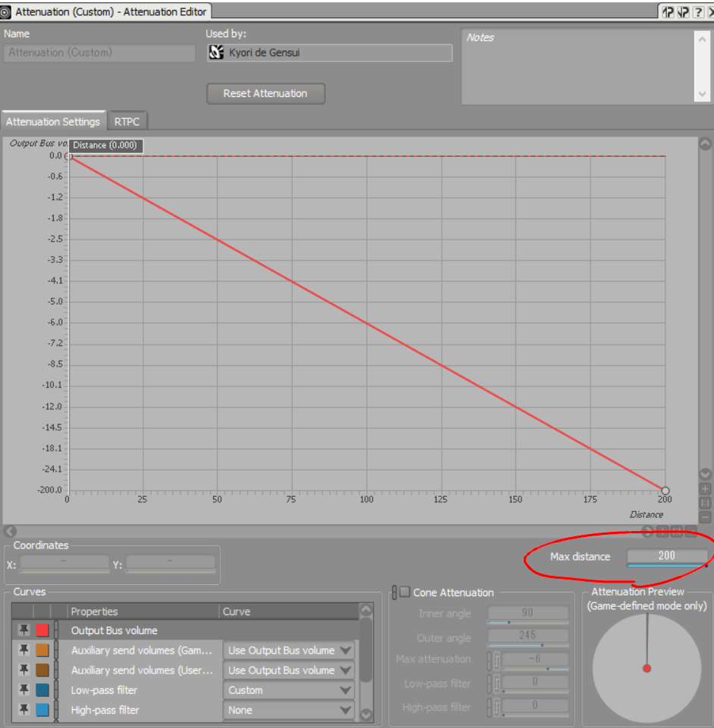
Task: Open the High-pass filter None curve dropdown
Action: pyautogui.click(x=289, y=710)
